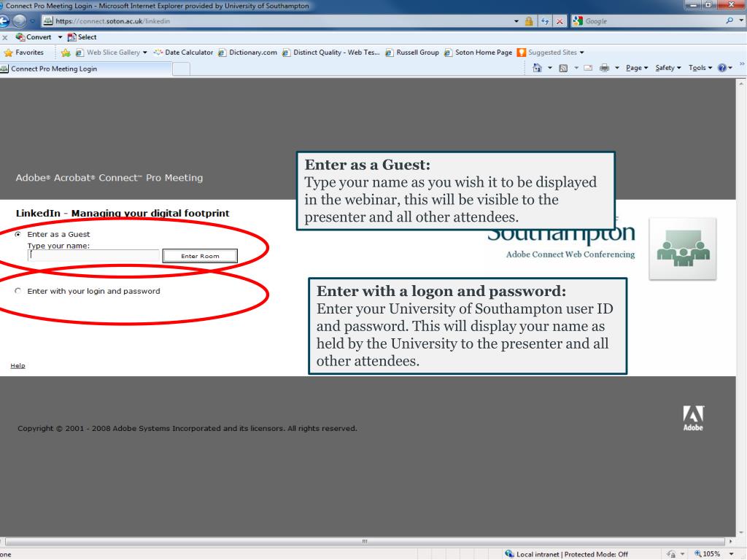Close the Adobe PDF Convert toolbar
Viewport: 747px width, 560px height.
pyautogui.click(x=5, y=37)
